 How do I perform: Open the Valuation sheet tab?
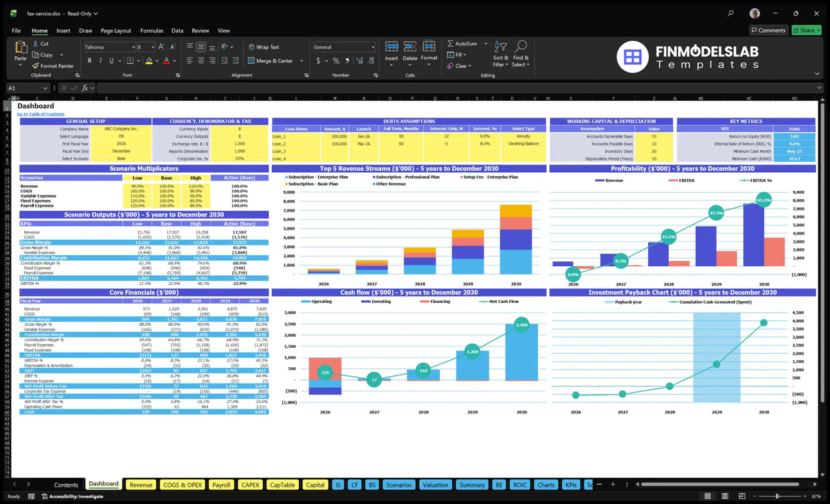point(435,485)
